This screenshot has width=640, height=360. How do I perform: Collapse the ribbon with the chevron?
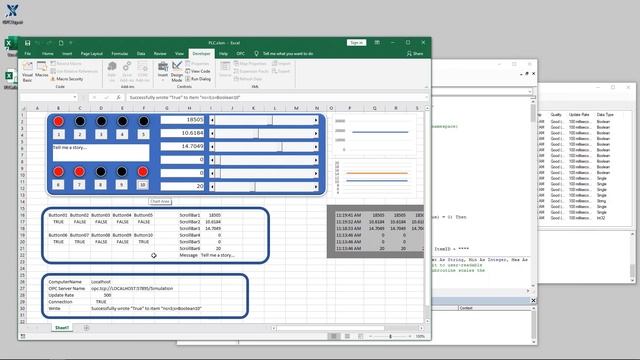click(426, 87)
